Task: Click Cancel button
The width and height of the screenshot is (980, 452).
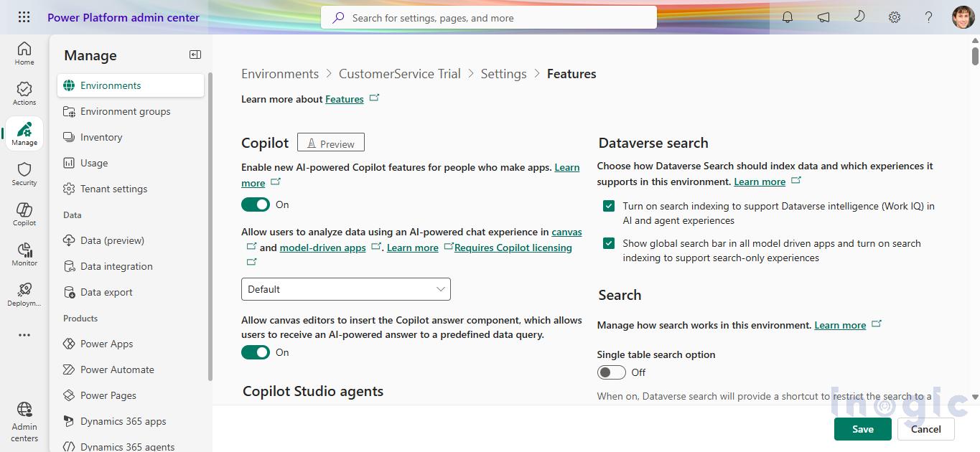Action: [x=925, y=429]
